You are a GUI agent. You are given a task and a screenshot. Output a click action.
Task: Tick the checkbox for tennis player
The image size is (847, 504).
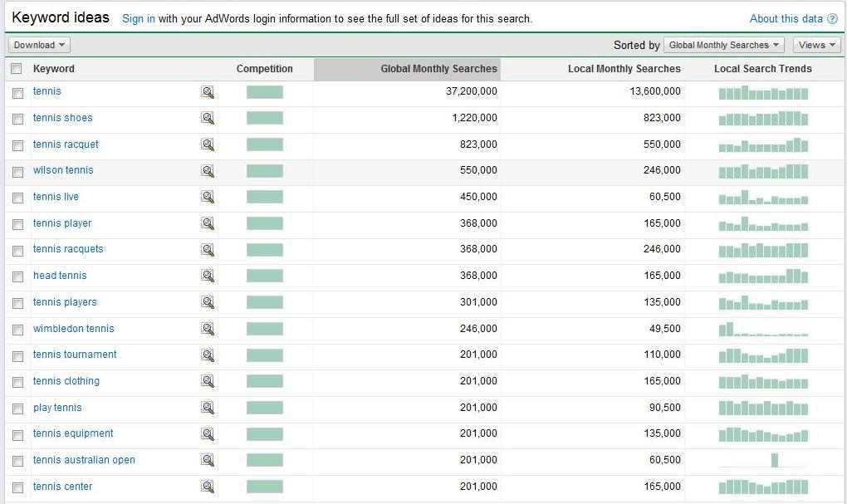(x=17, y=224)
